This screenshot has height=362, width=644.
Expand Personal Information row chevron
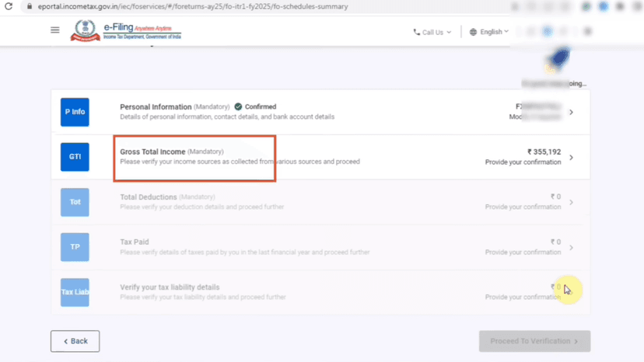(x=571, y=113)
